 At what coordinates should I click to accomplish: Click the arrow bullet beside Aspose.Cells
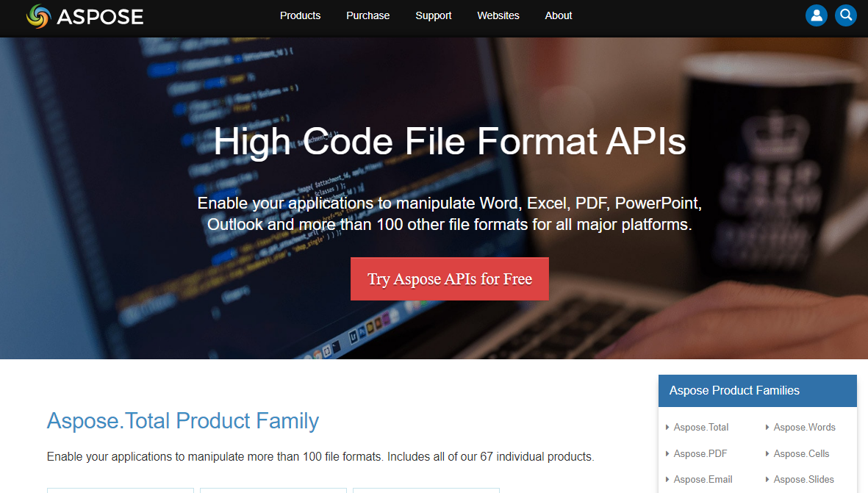click(x=767, y=454)
